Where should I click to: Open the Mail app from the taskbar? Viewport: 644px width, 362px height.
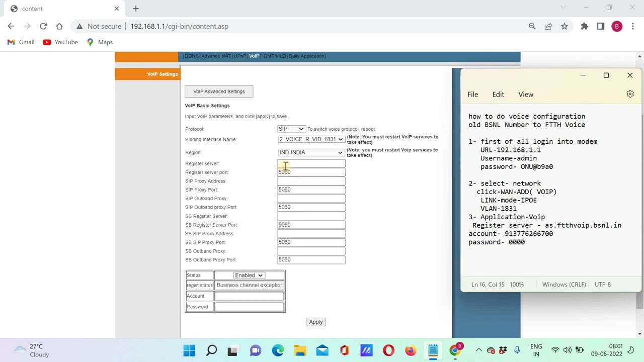tap(322, 350)
